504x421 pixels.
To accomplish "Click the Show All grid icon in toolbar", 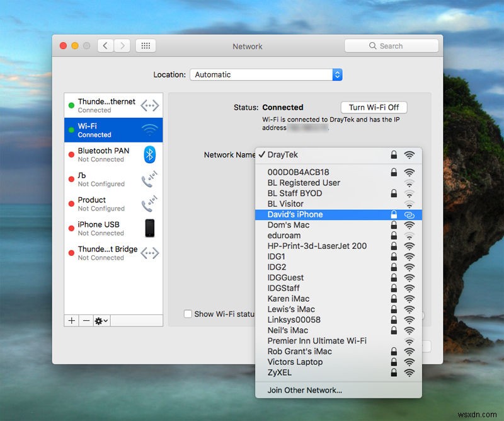I will [145, 45].
